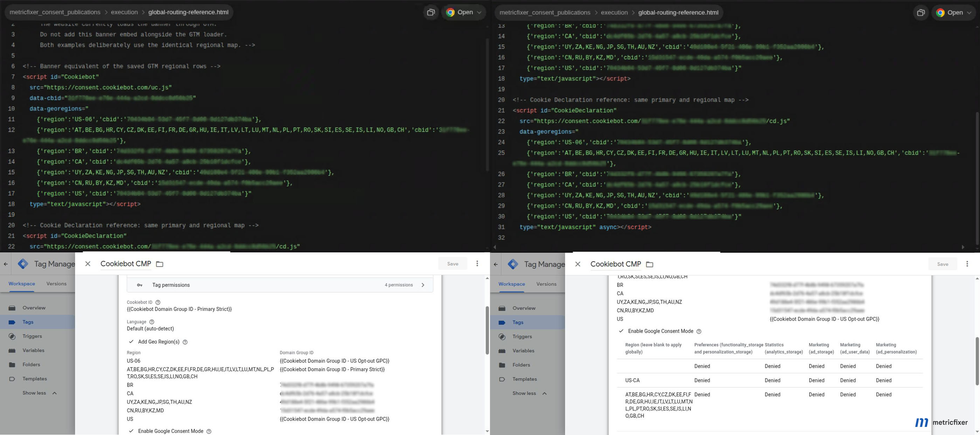The height and width of the screenshot is (435, 980).
Task: Expand Tag permissions row chevron
Action: (423, 285)
